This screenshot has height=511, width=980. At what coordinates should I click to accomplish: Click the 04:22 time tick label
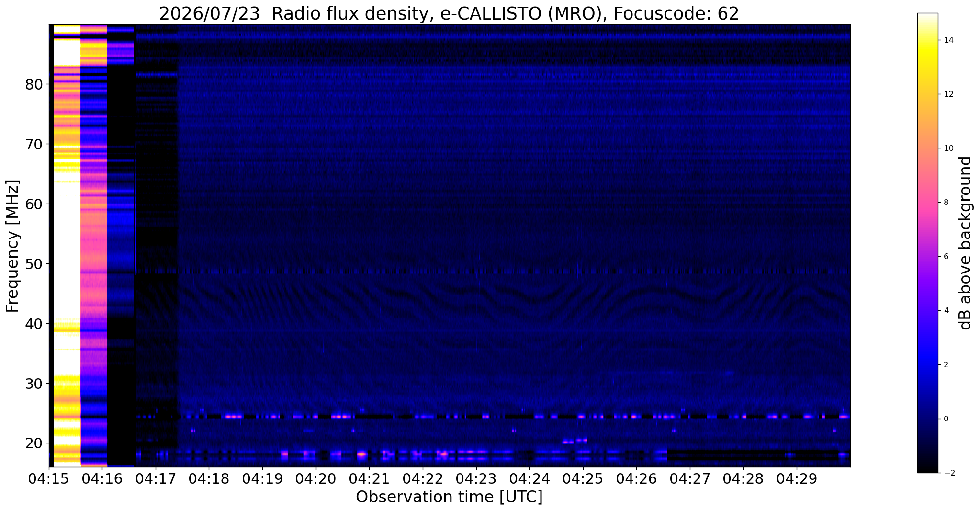[422, 479]
